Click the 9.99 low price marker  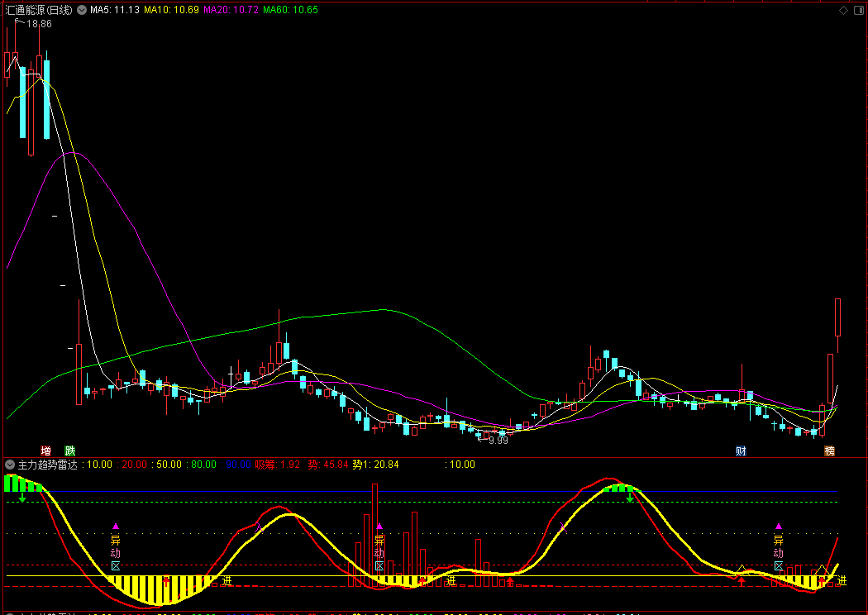tap(498, 440)
